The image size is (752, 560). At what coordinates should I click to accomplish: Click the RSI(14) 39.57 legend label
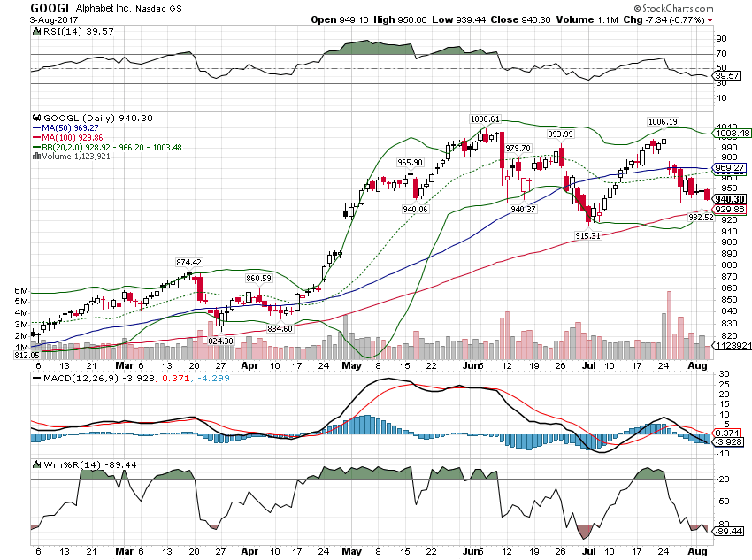[78, 31]
